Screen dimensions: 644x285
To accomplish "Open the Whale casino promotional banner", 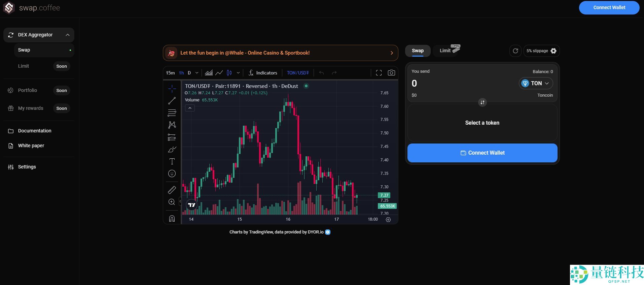I will click(280, 53).
